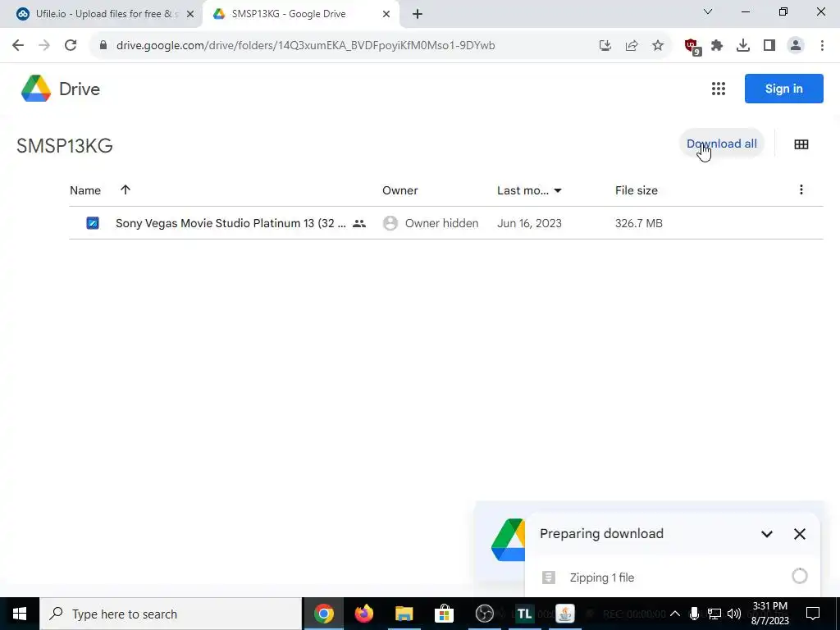Viewport: 840px width, 630px height.
Task: Open the network tray icon
Action: tap(714, 614)
